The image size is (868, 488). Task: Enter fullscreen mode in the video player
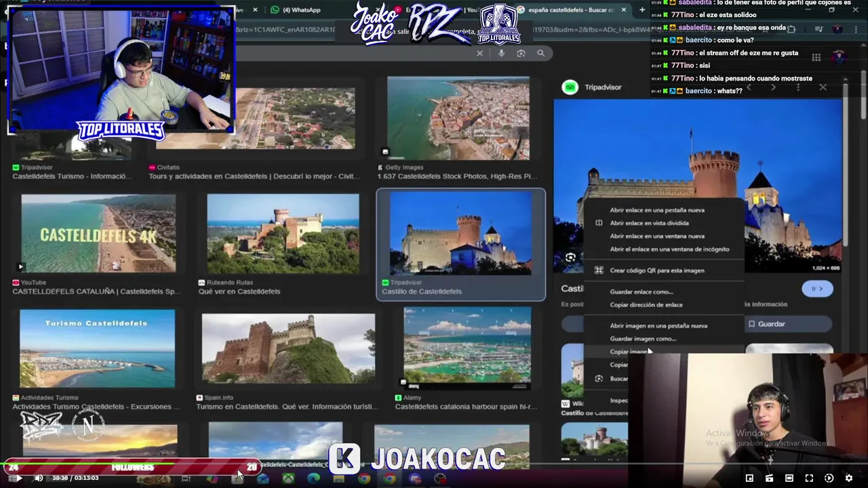coord(809,478)
